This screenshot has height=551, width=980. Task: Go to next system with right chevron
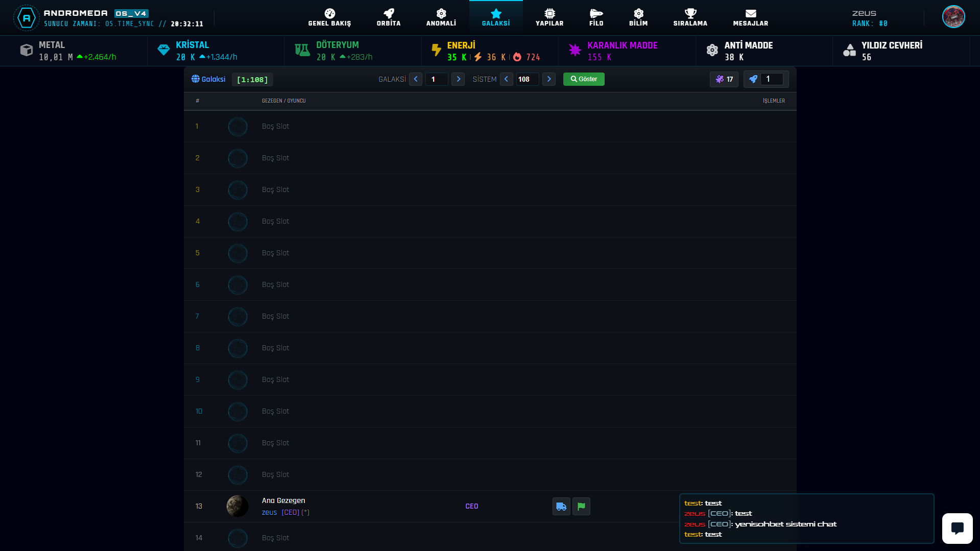tap(549, 79)
